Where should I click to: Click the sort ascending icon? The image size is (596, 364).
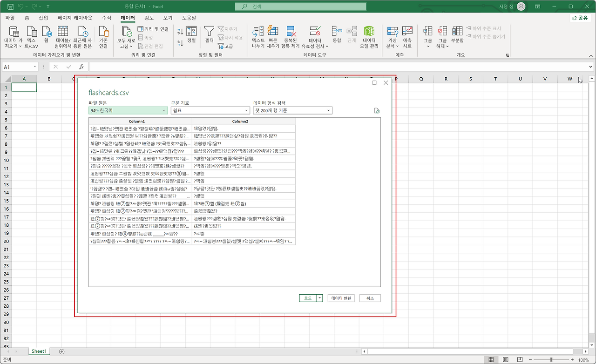[x=180, y=32]
